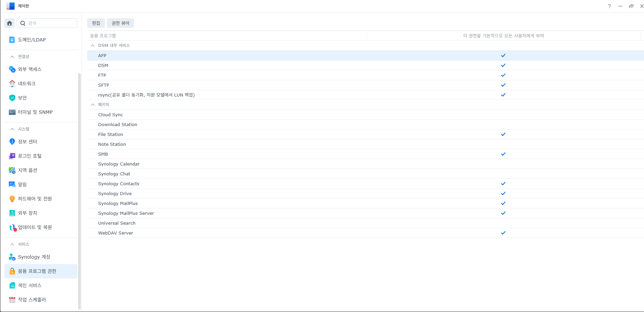Click the DSM row checkmark
Screen dimensions: 644x312
(503, 65)
